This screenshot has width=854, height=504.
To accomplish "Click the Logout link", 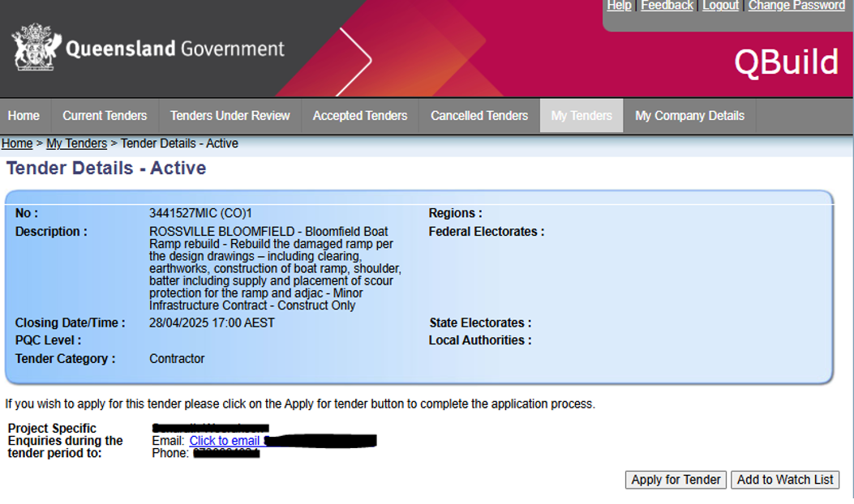I will click(720, 6).
